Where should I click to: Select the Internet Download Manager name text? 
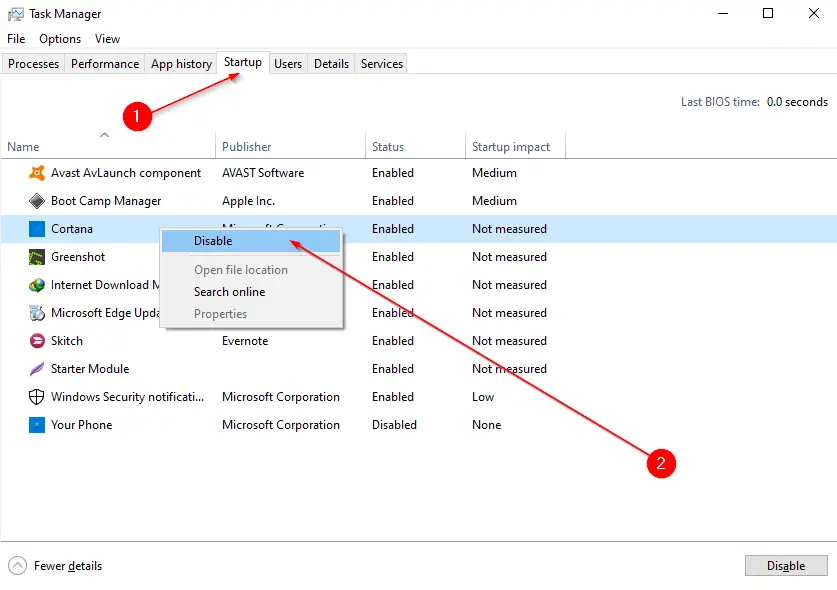point(105,285)
